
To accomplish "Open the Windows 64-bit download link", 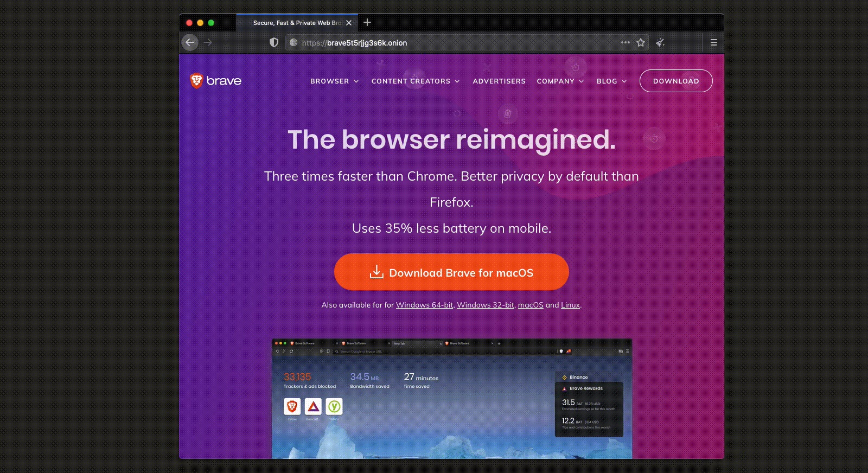I will (x=424, y=305).
